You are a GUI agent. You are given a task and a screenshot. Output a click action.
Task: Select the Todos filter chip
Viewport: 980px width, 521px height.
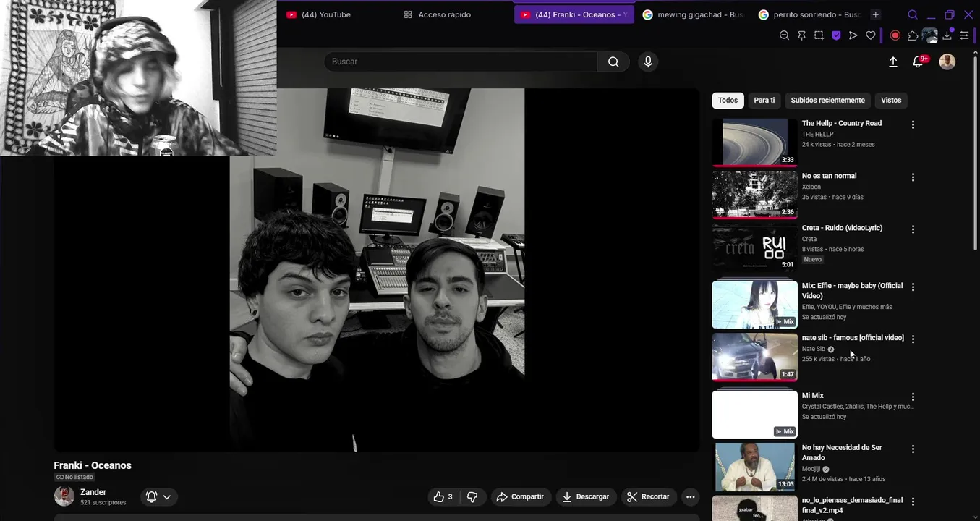(x=728, y=101)
